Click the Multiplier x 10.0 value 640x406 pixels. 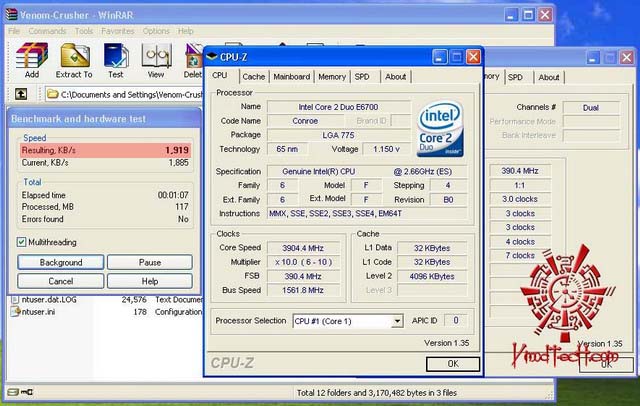point(303,262)
